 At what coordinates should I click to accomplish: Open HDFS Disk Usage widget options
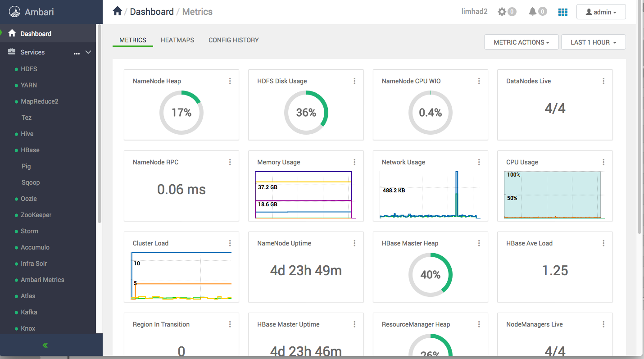[354, 81]
